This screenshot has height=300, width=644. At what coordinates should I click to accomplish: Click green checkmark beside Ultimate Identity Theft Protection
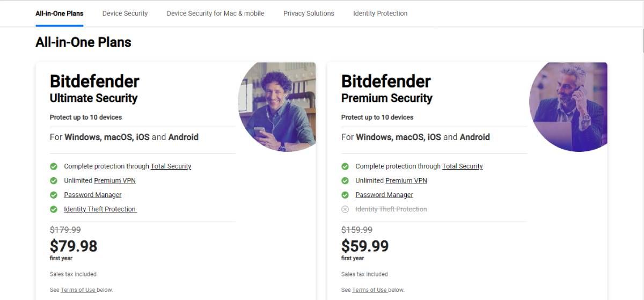click(x=54, y=209)
